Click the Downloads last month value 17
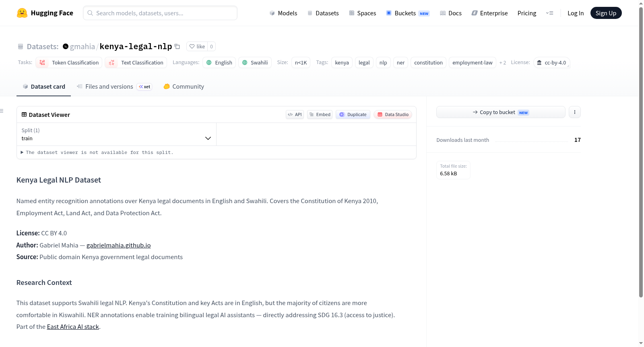The image size is (644, 347). tap(578, 140)
